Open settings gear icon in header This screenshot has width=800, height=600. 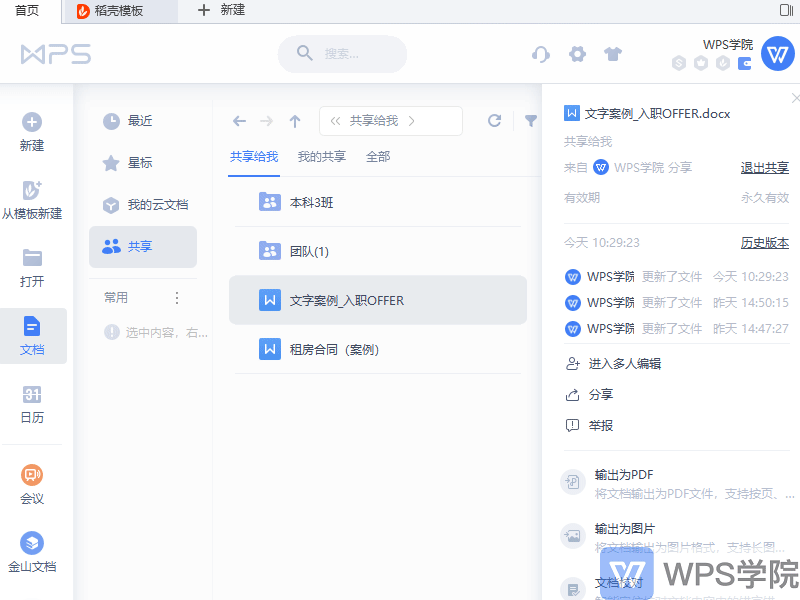(x=578, y=54)
